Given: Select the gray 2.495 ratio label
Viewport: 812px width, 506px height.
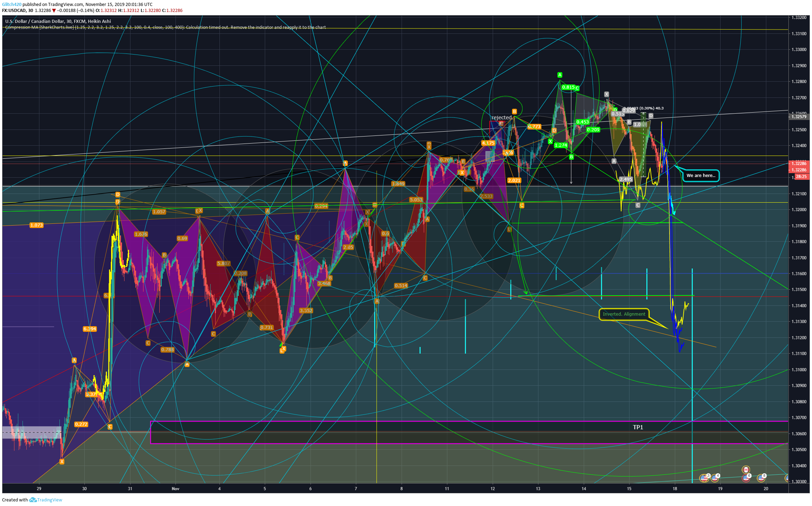Looking at the screenshot, I should [x=626, y=179].
